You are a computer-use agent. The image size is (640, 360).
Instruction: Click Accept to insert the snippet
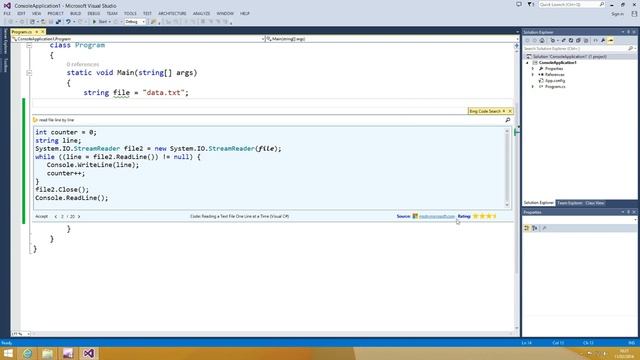(41, 216)
